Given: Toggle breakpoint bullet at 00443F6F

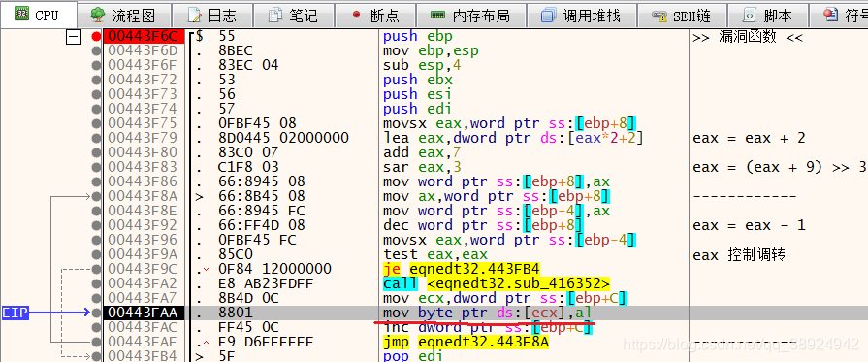Looking at the screenshot, I should pos(96,66).
